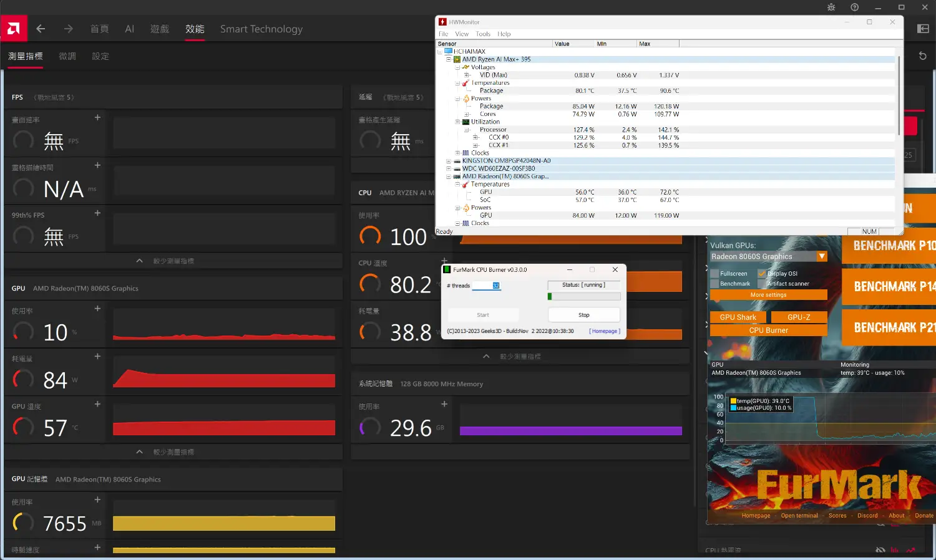
Task: Click the CPU chip icon for Ryzen AI Max+ 395
Action: pyautogui.click(x=457, y=59)
